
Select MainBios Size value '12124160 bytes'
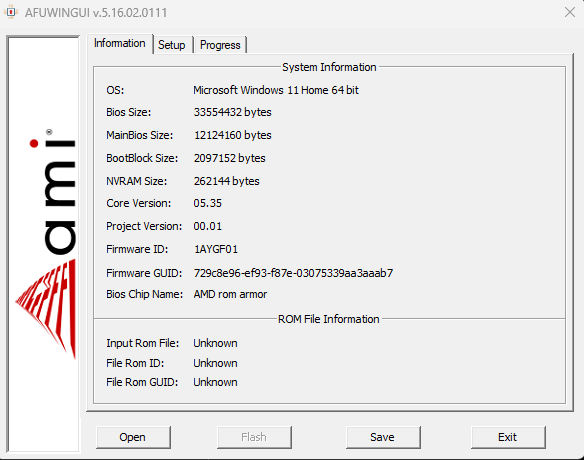coord(232,135)
